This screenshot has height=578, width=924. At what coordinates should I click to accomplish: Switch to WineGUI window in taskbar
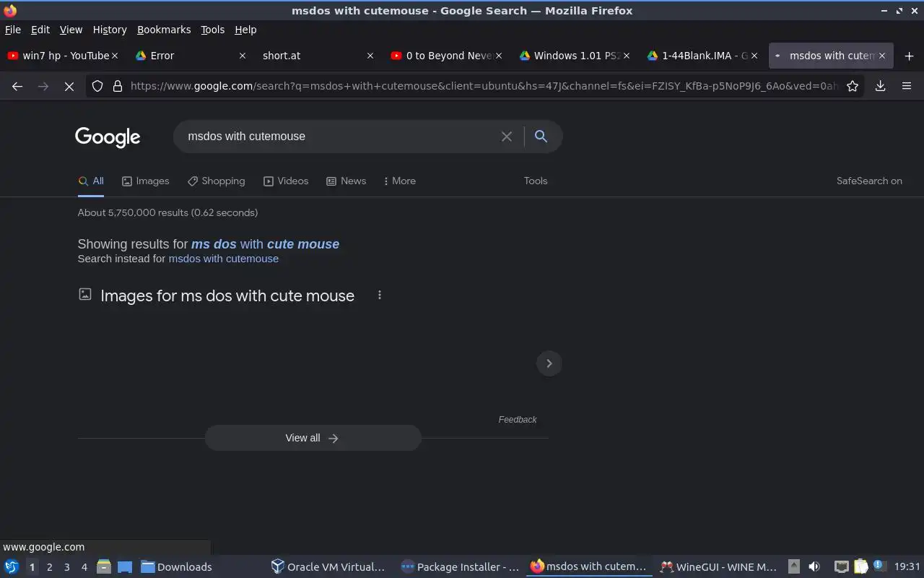(x=719, y=567)
